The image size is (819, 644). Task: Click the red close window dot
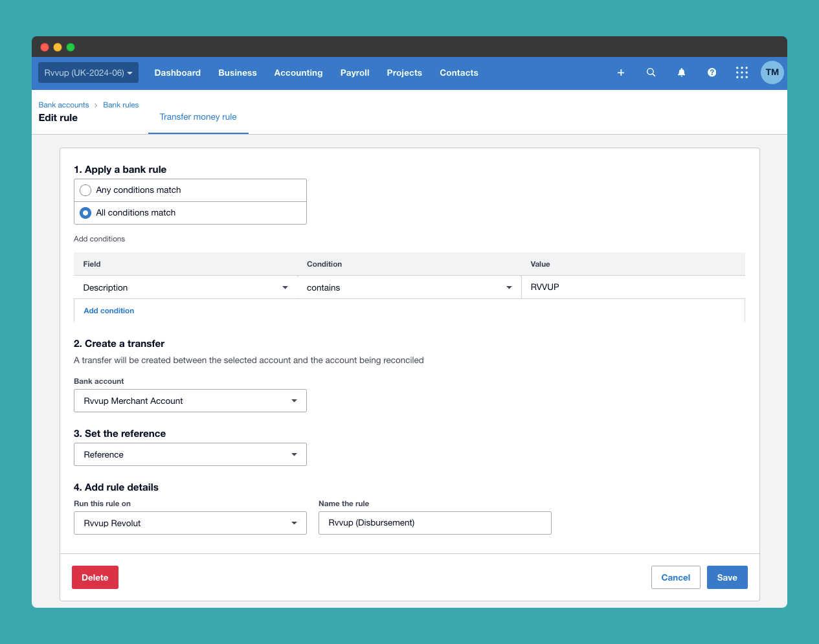[45, 47]
